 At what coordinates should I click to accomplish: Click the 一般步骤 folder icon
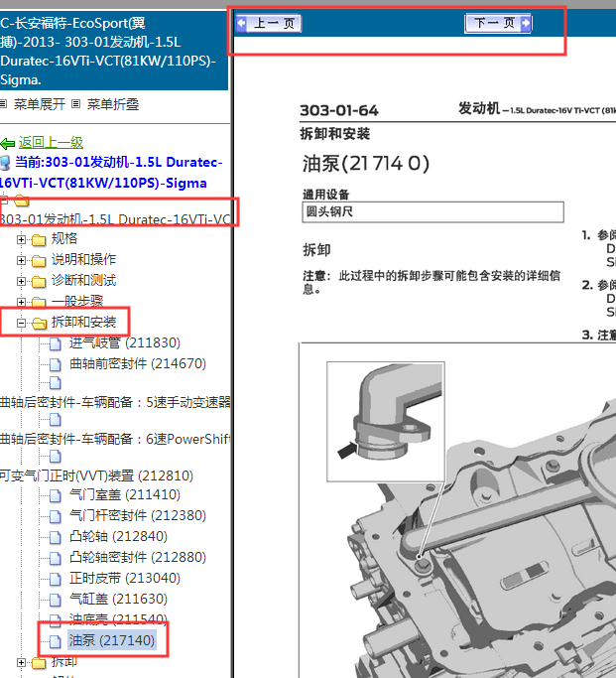point(39,302)
